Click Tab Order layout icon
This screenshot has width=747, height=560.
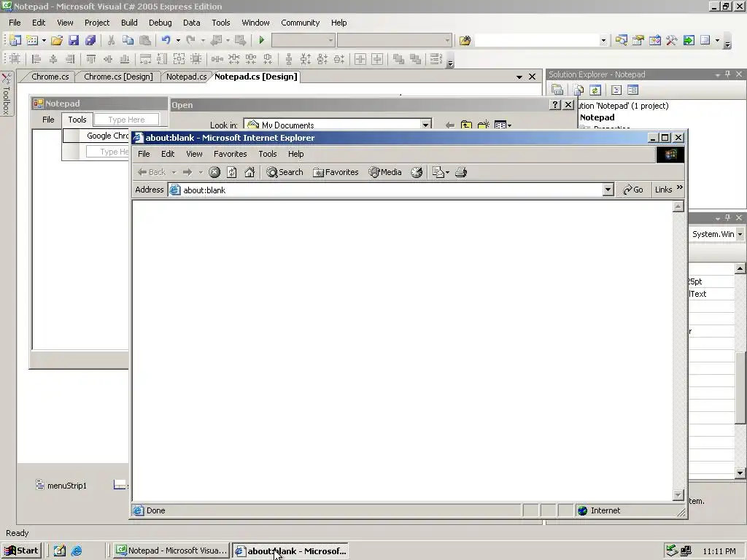point(436,59)
